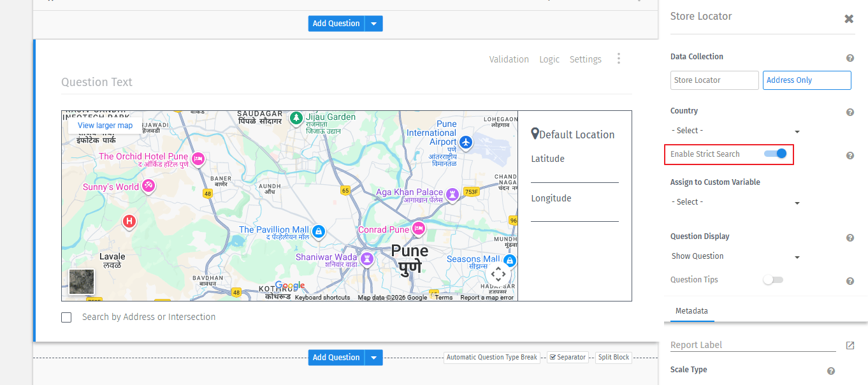Open help for Question Display
868x385 pixels.
850,238
